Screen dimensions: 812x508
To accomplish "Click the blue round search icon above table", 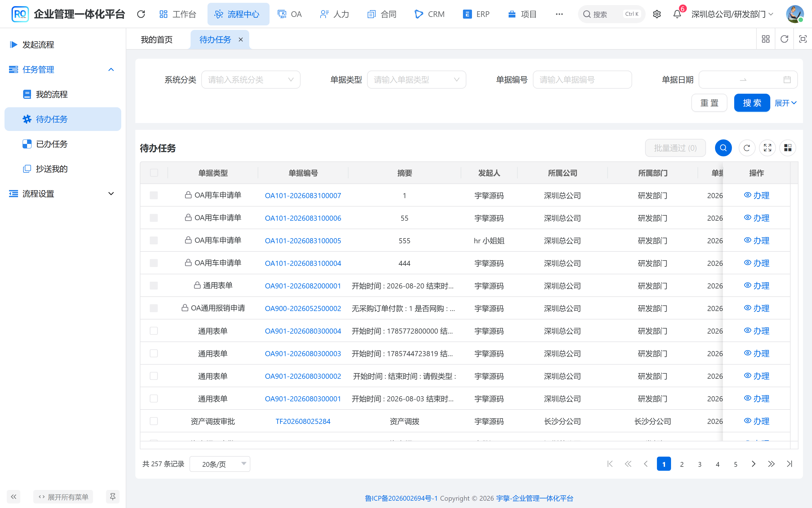I will click(x=723, y=148).
